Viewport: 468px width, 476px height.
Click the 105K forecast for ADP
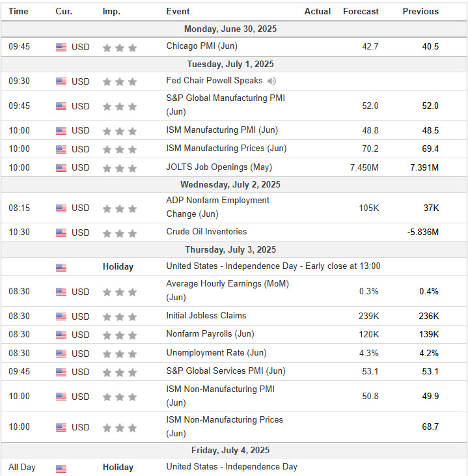point(369,208)
